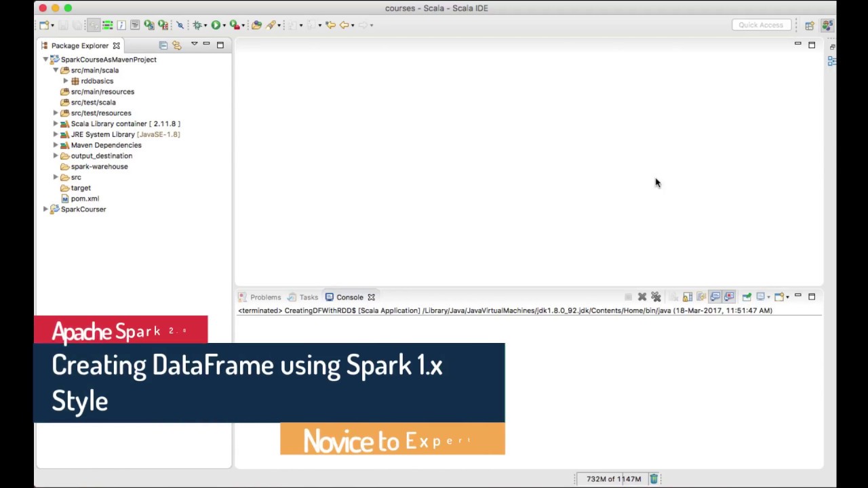Toggle Word Wrap in Console toolbar
Screen dimensions: 868x488
(701, 297)
